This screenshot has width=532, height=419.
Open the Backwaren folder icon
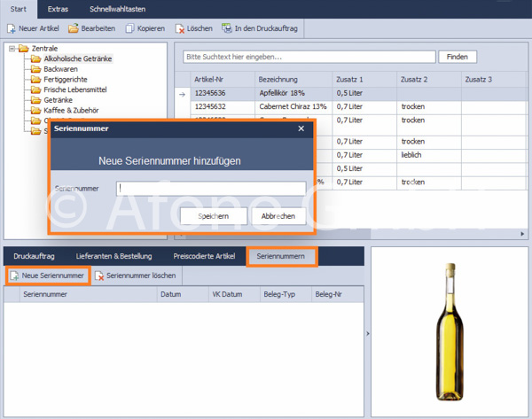point(35,69)
